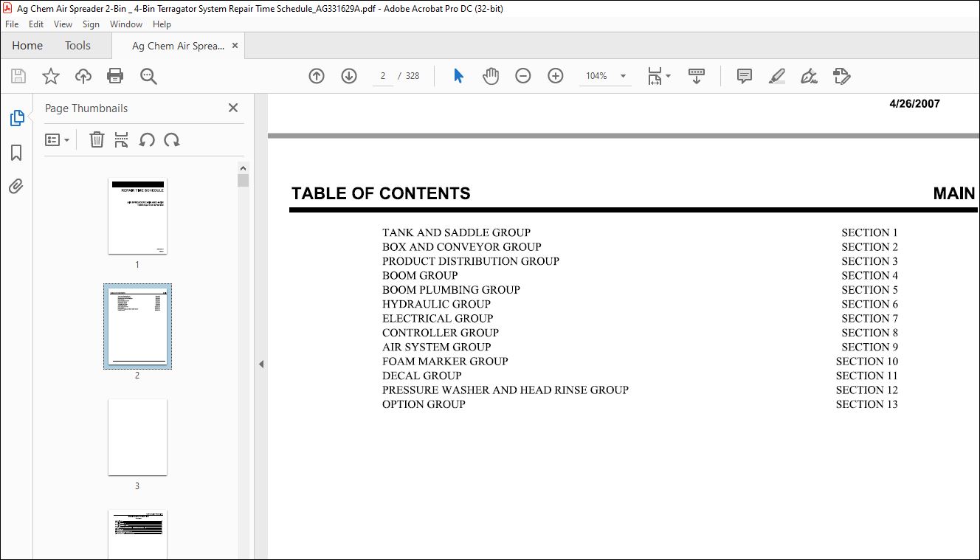
Task: Add a comment with sticky note icon
Action: point(745,76)
